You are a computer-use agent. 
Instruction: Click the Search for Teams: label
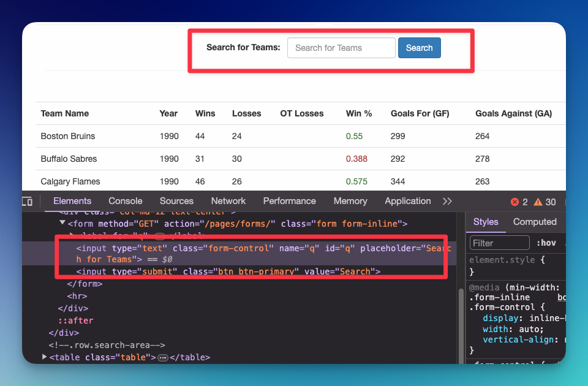pyautogui.click(x=243, y=47)
